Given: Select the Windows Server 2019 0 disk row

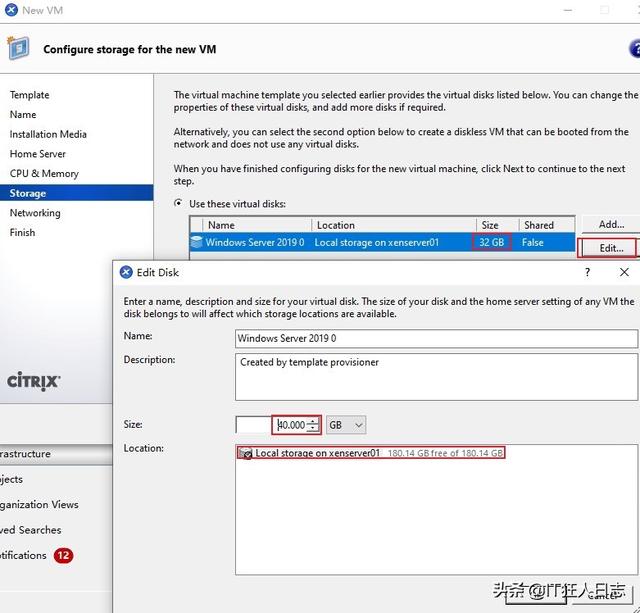Looking at the screenshot, I should point(382,242).
